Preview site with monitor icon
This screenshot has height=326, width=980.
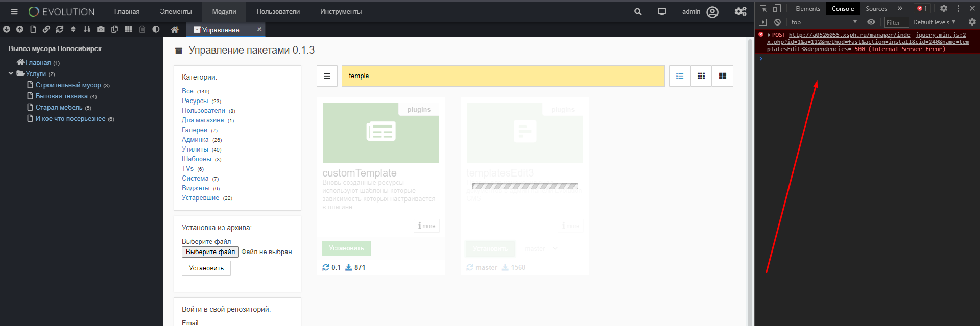662,11
